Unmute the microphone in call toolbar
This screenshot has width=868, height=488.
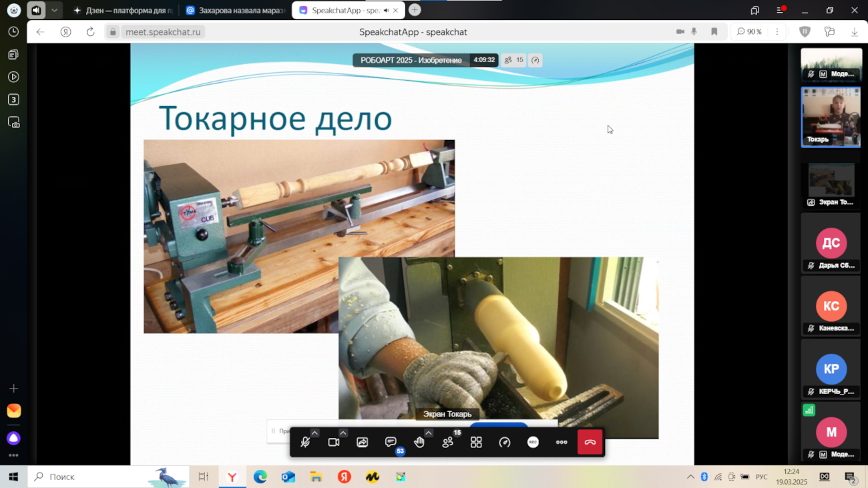305,443
